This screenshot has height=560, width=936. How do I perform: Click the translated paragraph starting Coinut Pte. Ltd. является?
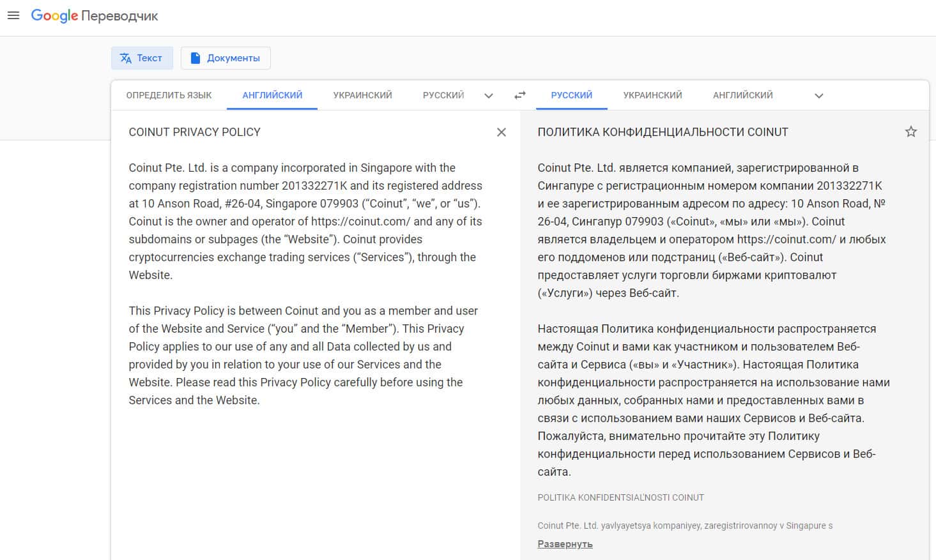(x=712, y=231)
